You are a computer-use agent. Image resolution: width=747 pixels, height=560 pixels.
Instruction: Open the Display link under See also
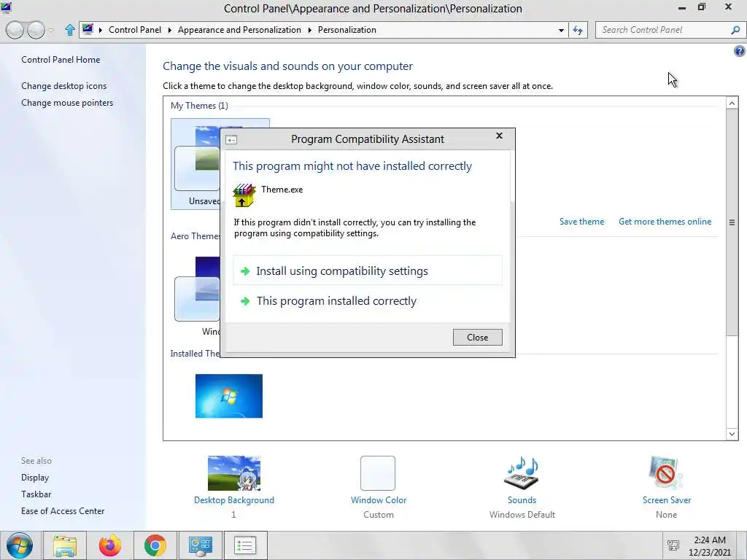point(35,477)
